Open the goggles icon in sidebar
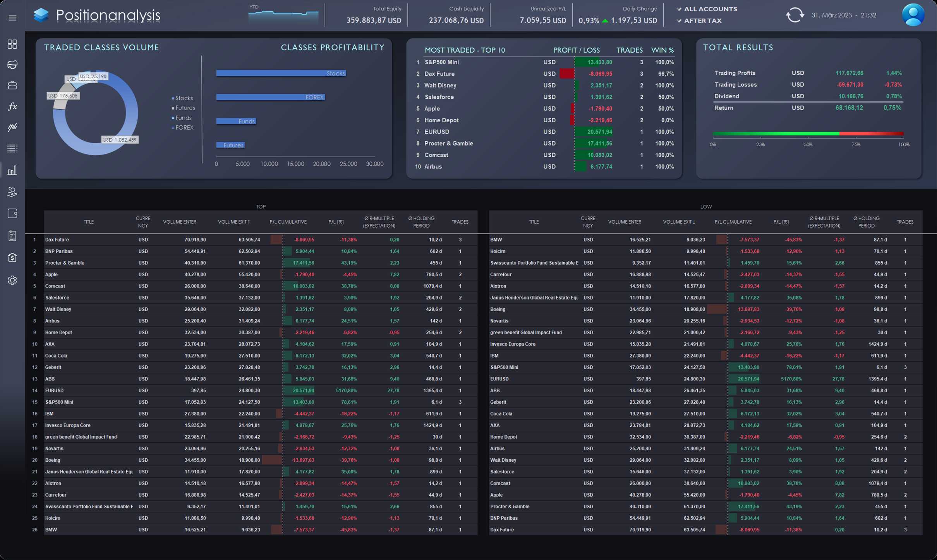937x560 pixels. [12, 65]
